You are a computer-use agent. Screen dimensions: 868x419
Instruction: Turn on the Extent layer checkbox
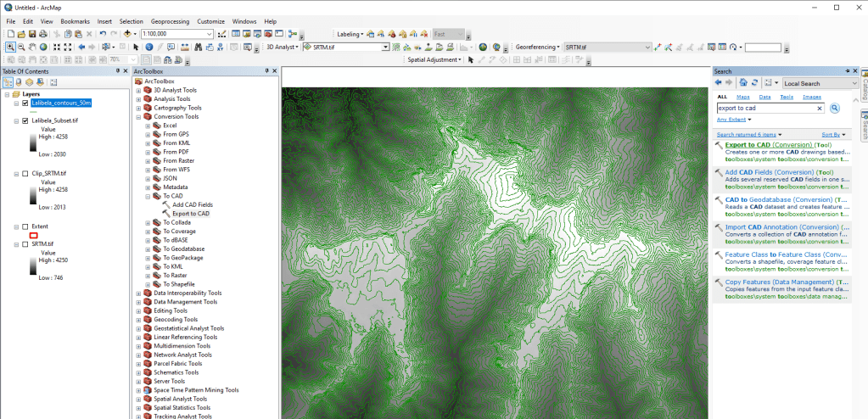(25, 226)
